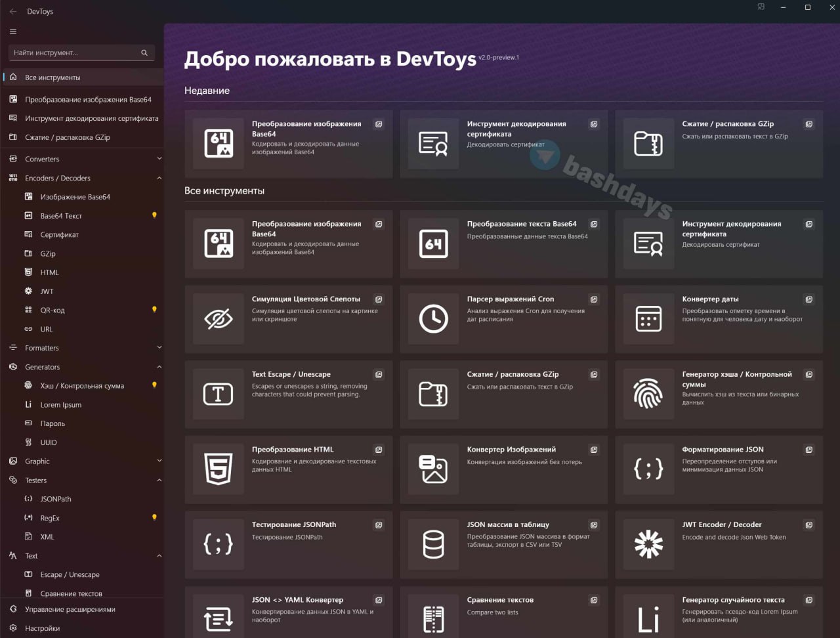The height and width of the screenshot is (638, 840).
Task: Toggle the hamburger navigation menu
Action: [13, 32]
